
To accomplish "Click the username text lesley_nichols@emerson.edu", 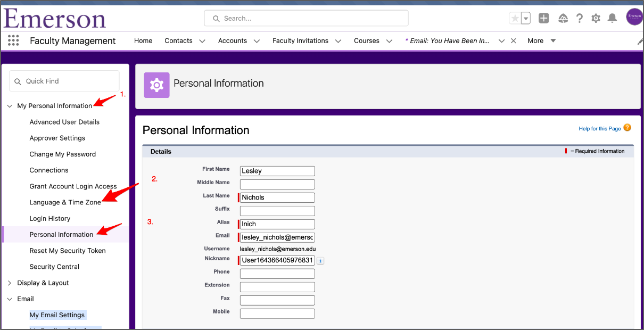I will pos(278,249).
